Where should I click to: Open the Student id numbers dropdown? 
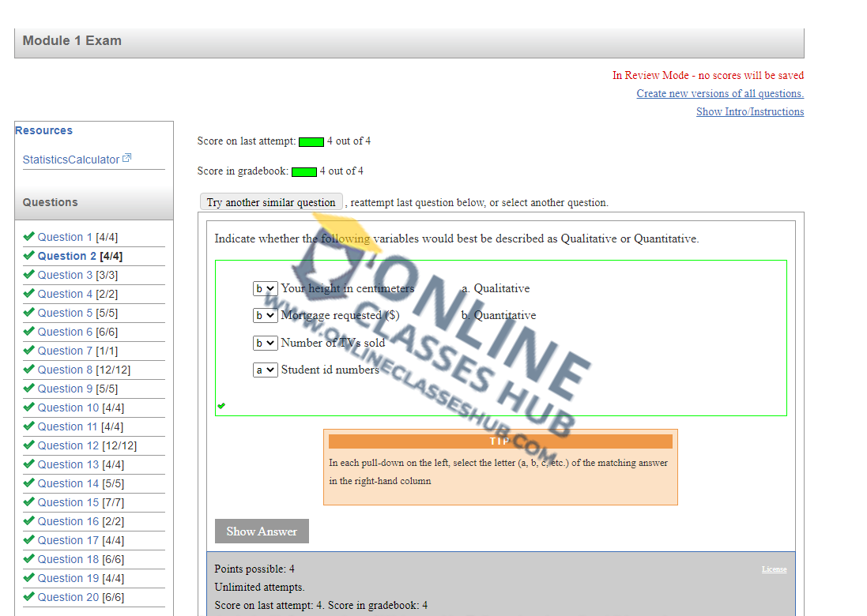[265, 370]
